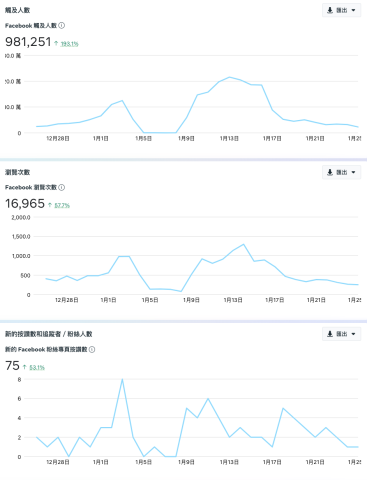Click 12月28日 date label under reach chart
The height and width of the screenshot is (480, 367).
[x=58, y=138]
